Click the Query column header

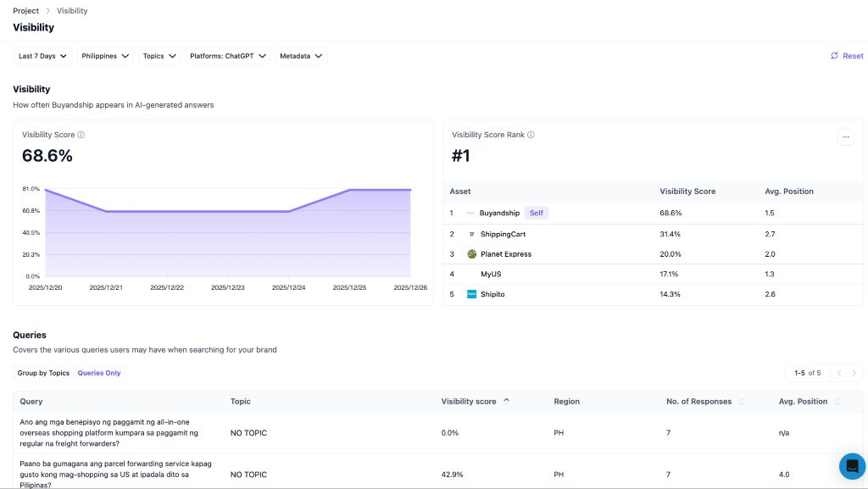point(31,402)
